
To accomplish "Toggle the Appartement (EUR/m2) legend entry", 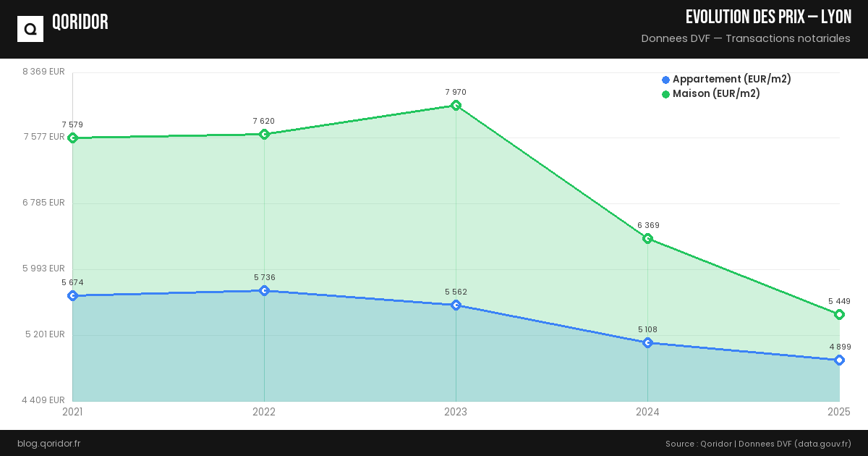I will point(731,80).
